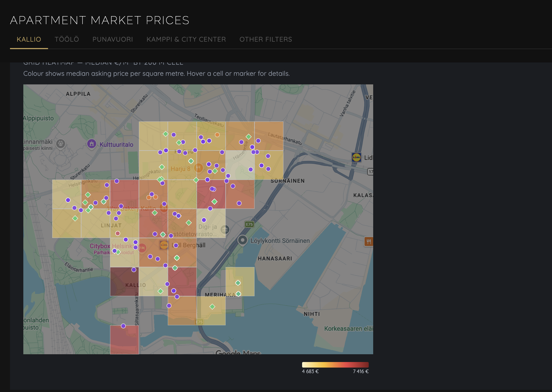This screenshot has width=552, height=392.
Task: Click the Google Maps attribution logo
Action: (x=238, y=352)
